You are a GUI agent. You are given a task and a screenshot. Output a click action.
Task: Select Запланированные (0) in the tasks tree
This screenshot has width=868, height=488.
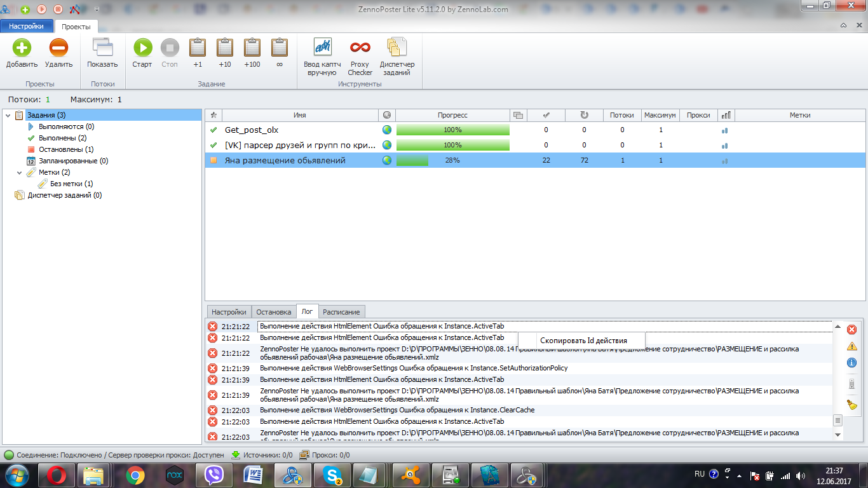point(73,161)
